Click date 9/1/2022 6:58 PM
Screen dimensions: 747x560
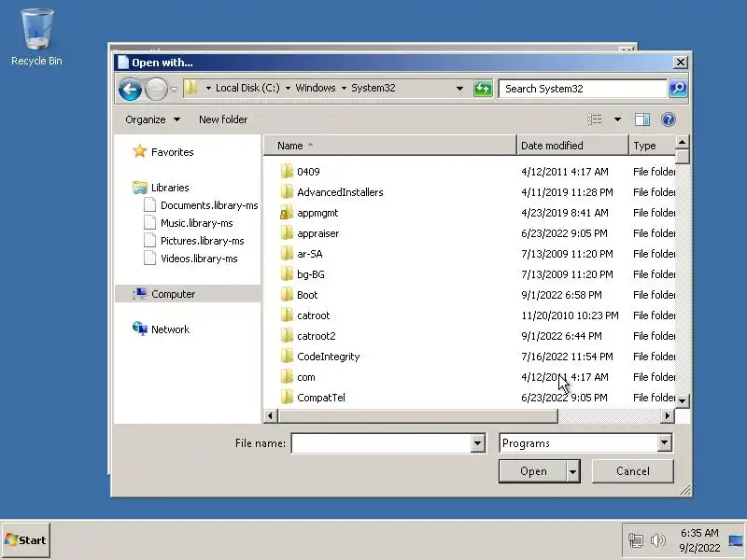(x=561, y=295)
